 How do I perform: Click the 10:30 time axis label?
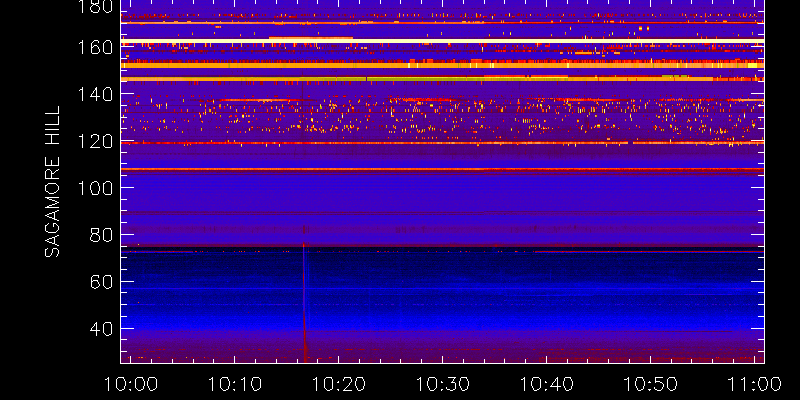pyautogui.click(x=443, y=384)
